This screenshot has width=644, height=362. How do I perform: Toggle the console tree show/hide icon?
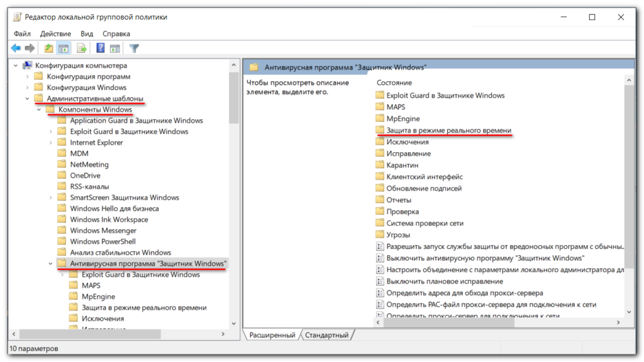(x=64, y=48)
